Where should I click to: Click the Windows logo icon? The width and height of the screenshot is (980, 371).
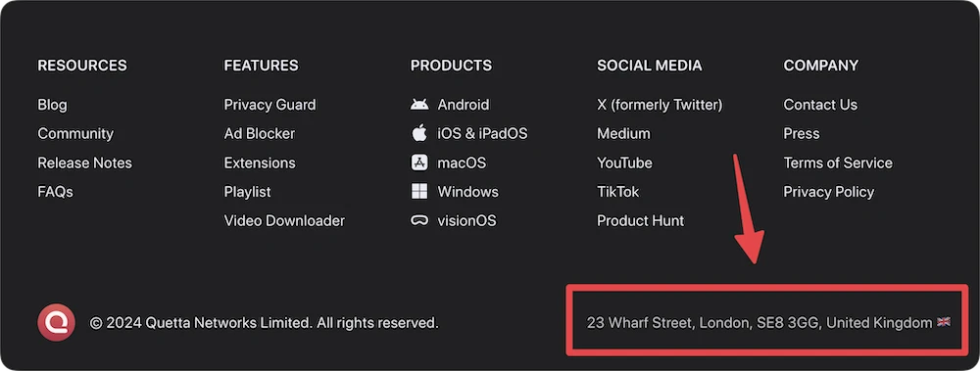click(419, 191)
